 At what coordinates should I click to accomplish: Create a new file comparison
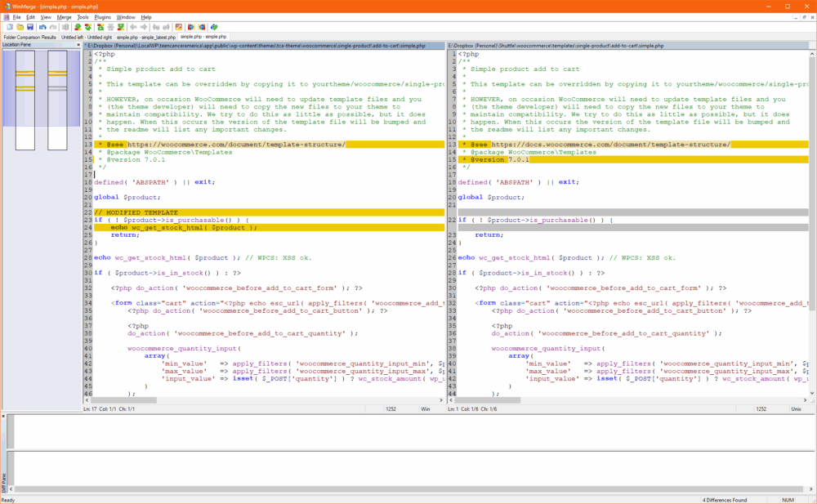point(9,25)
